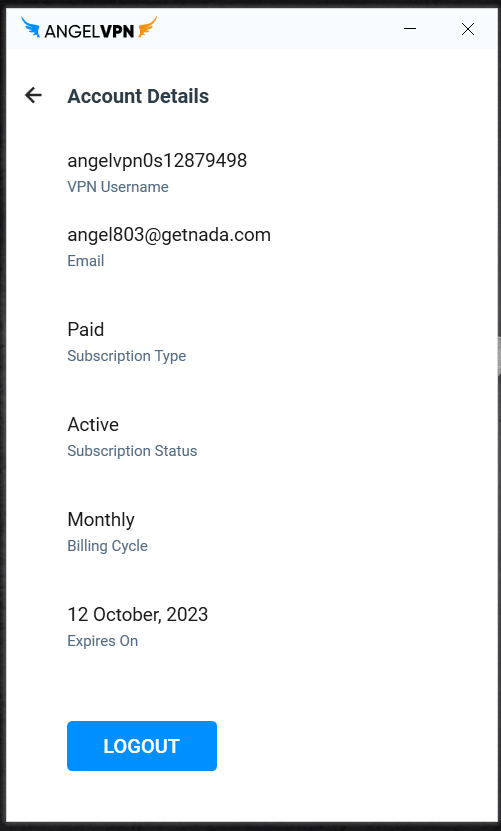Image resolution: width=501 pixels, height=831 pixels.
Task: Minimize the AngelVPN window
Action: pyautogui.click(x=410, y=29)
